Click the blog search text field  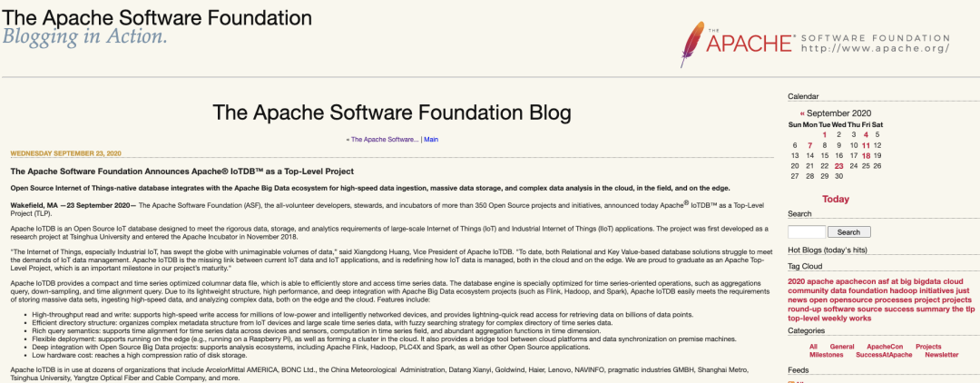tap(807, 231)
